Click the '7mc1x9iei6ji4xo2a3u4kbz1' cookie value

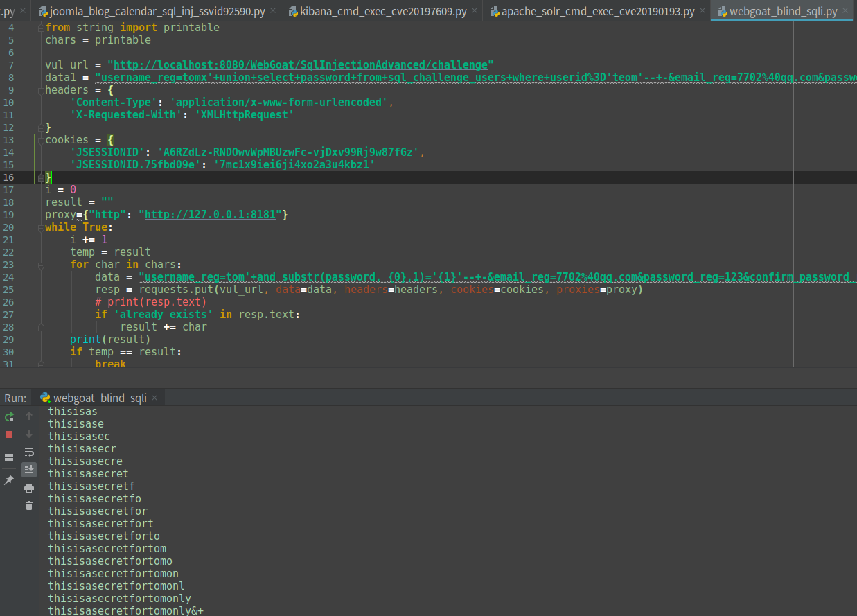(x=294, y=165)
